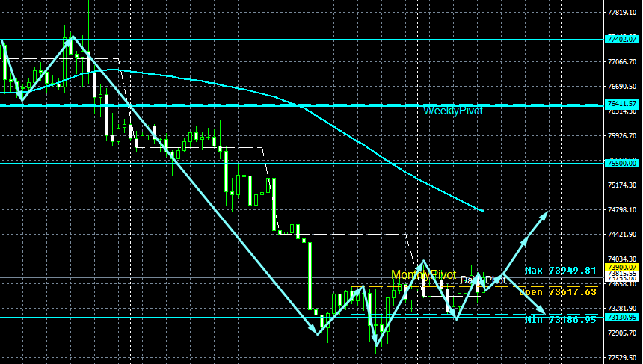643x364 pixels.
Task: Click the 76690.50 price scale value
Action: click(x=621, y=87)
